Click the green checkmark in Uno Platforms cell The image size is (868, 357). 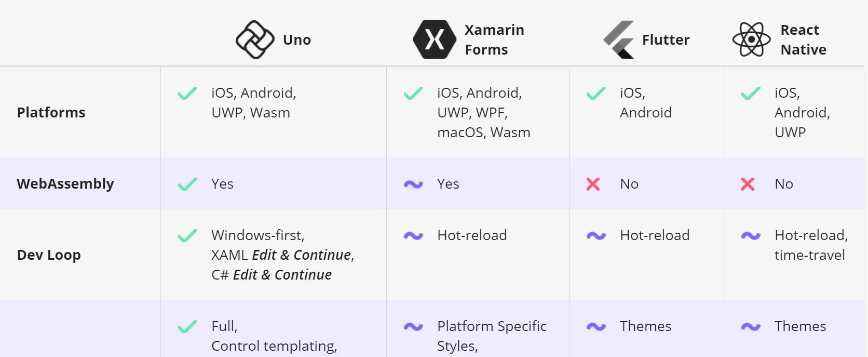[x=187, y=93]
